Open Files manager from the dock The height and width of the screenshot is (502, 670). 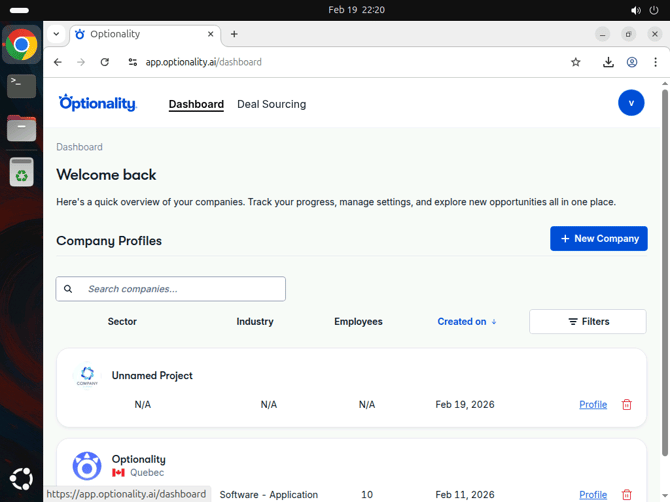tap(21, 128)
